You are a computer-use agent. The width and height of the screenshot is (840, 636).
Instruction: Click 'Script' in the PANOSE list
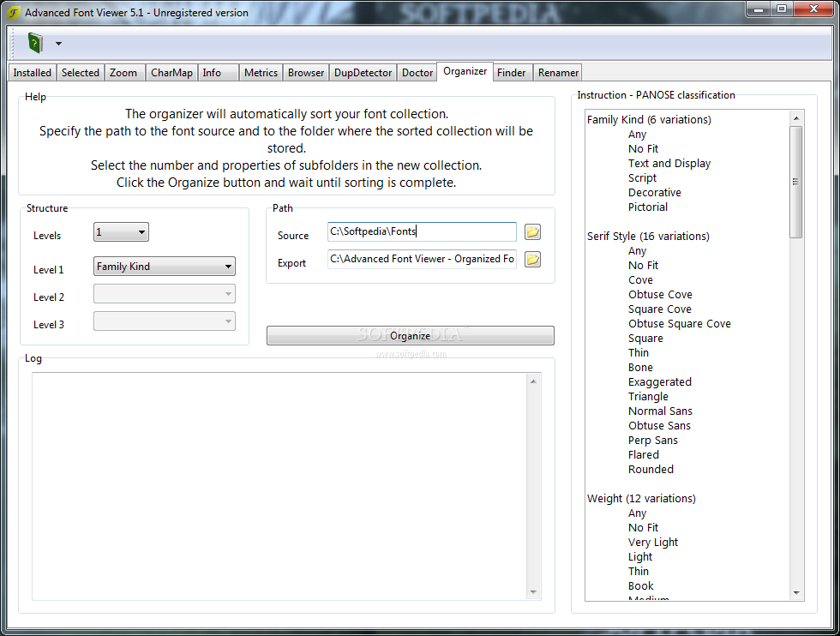tap(642, 178)
